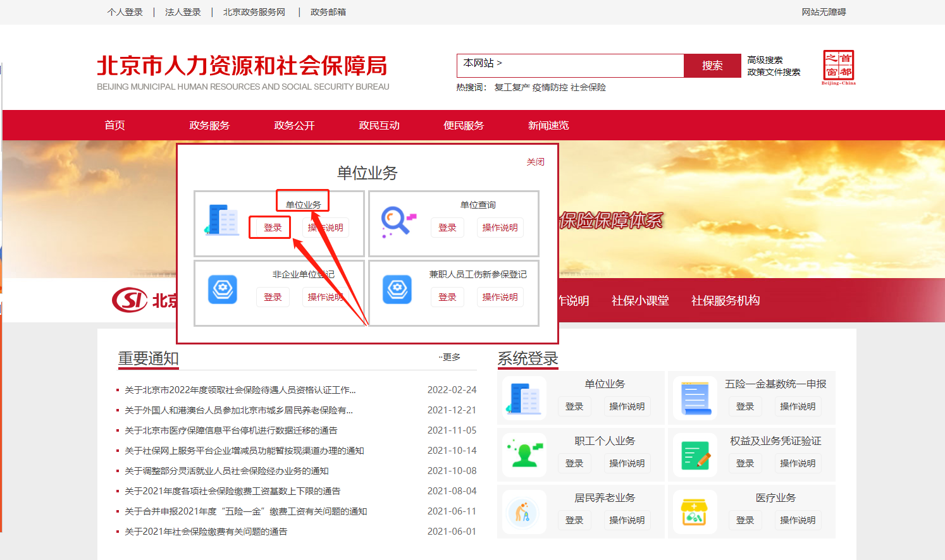The height and width of the screenshot is (560, 945).
Task: Click 登录 under 兼职人员工伤新参保登记
Action: (x=447, y=297)
